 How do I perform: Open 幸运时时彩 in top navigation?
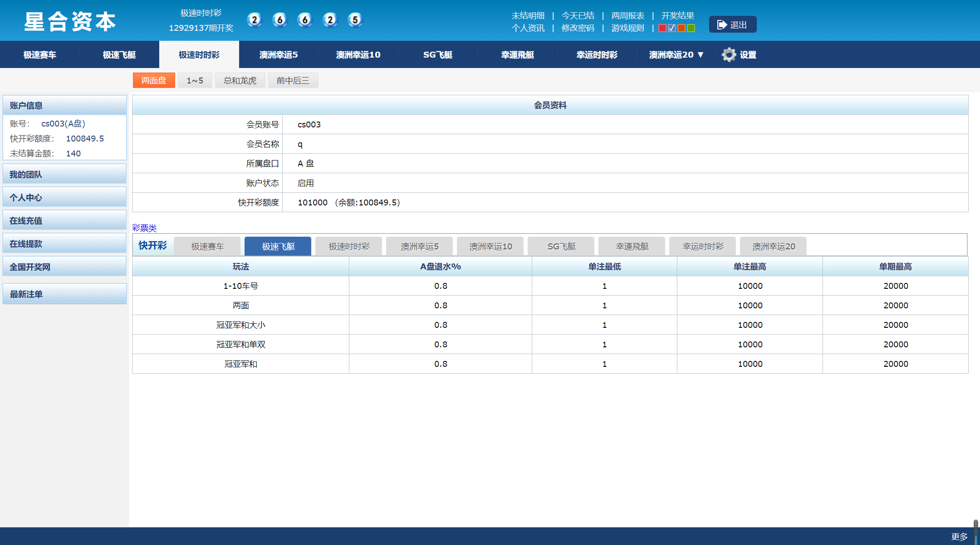point(597,55)
